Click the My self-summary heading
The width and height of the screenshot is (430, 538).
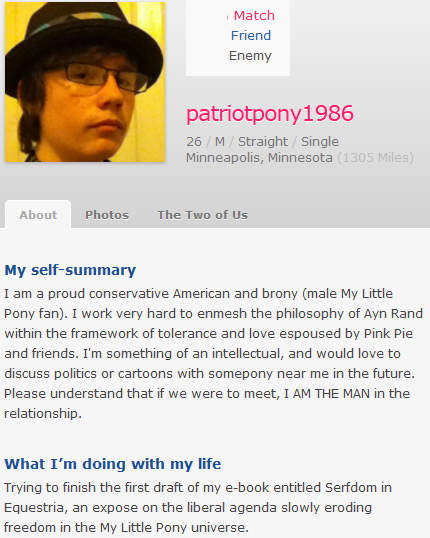pyautogui.click(x=70, y=270)
